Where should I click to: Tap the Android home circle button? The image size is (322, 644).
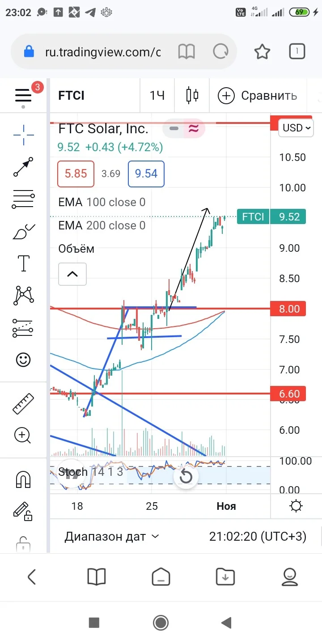pos(161,623)
